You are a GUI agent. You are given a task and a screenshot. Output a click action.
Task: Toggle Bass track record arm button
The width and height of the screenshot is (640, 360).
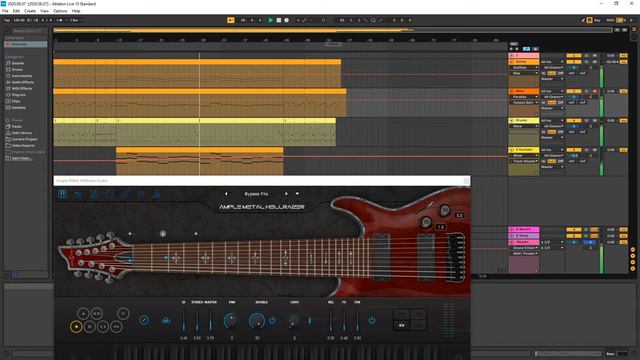[x=595, y=91]
